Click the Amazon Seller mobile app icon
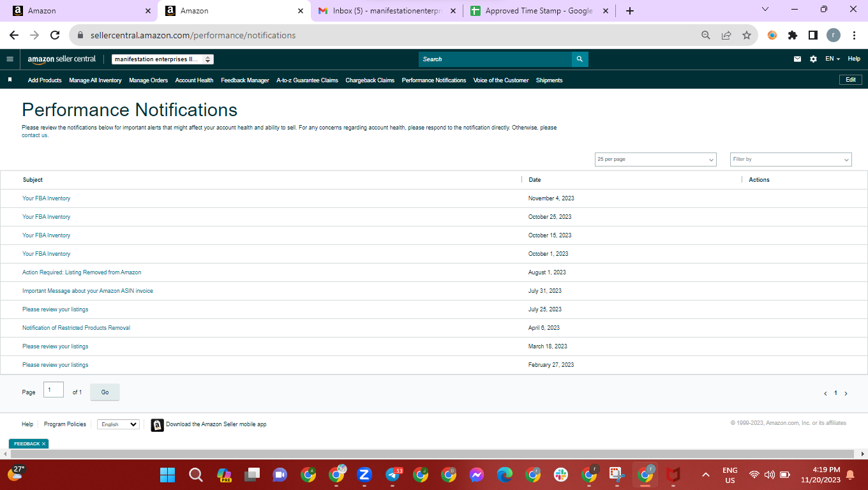868x490 pixels. [x=158, y=425]
